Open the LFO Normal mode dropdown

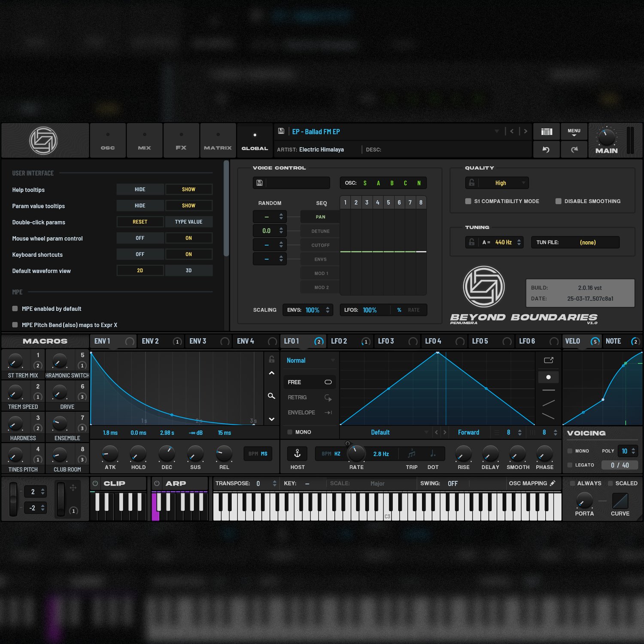(x=311, y=360)
